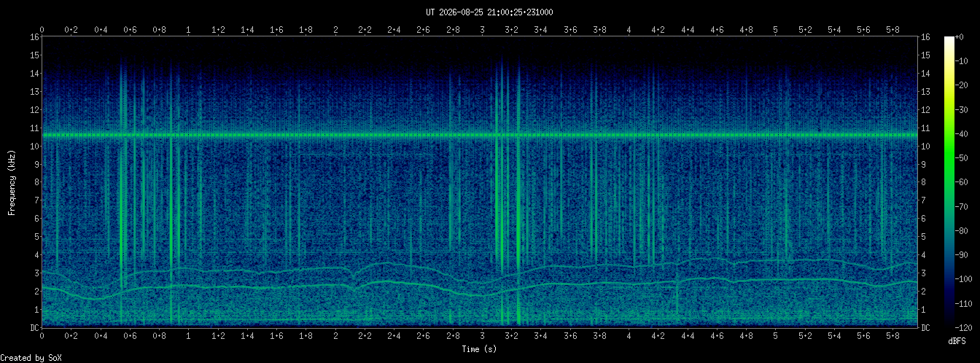Click the Time (s) axis label

[481, 349]
